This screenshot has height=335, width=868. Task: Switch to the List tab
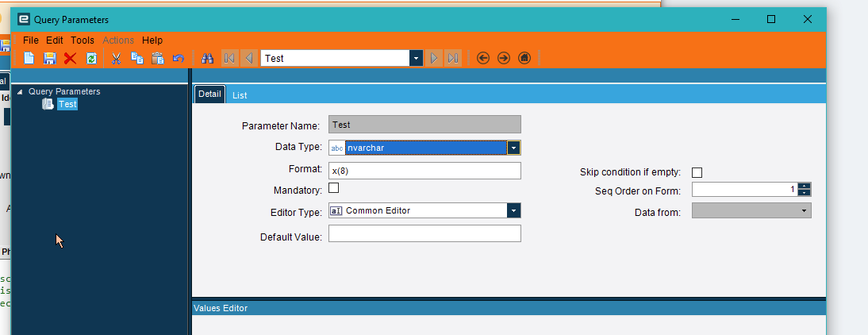(x=240, y=95)
